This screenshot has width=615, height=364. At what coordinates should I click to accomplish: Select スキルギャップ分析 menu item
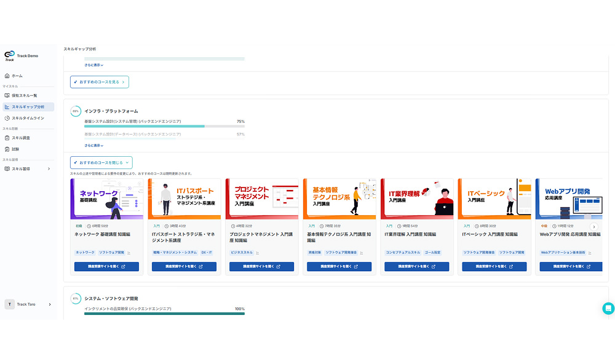(x=28, y=106)
